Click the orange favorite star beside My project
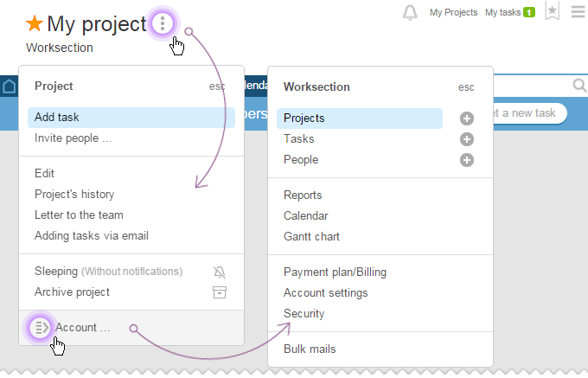 click(x=35, y=23)
